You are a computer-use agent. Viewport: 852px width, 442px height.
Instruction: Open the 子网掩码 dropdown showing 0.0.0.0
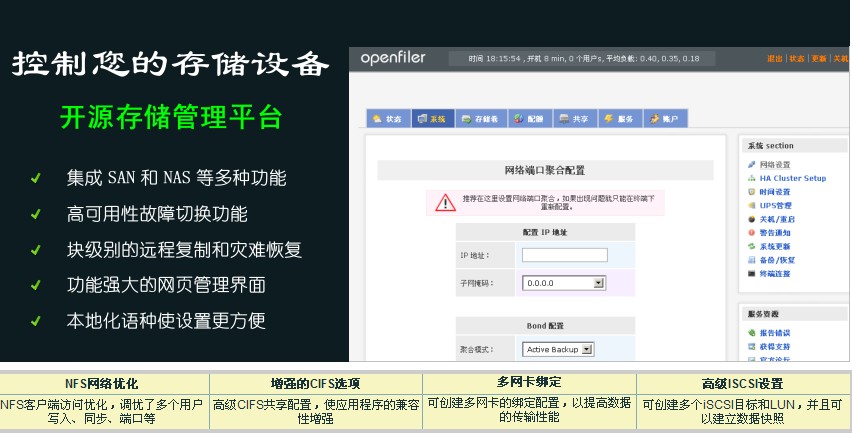[563, 283]
